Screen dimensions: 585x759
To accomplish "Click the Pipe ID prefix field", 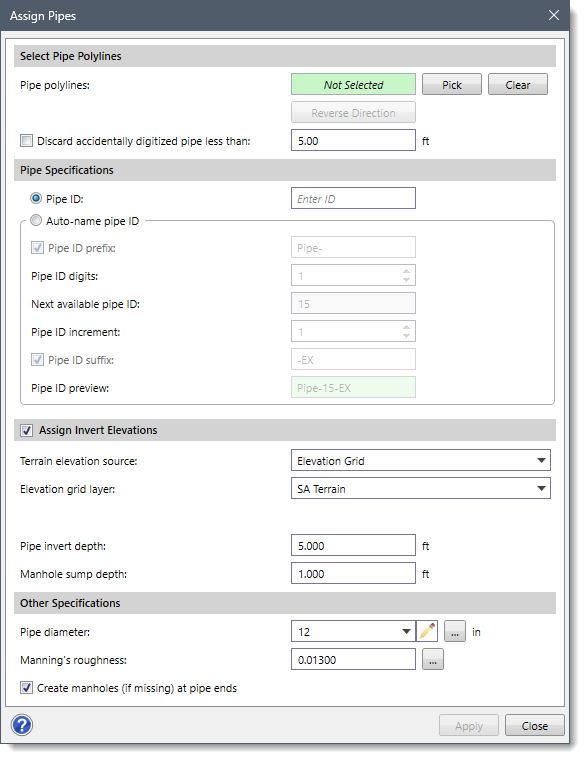I will [x=353, y=248].
